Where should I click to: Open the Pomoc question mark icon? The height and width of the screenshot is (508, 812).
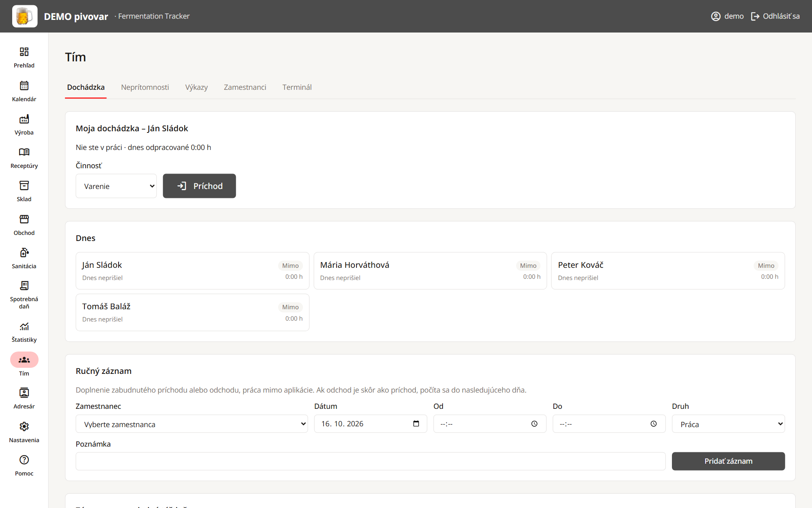pyautogui.click(x=24, y=460)
